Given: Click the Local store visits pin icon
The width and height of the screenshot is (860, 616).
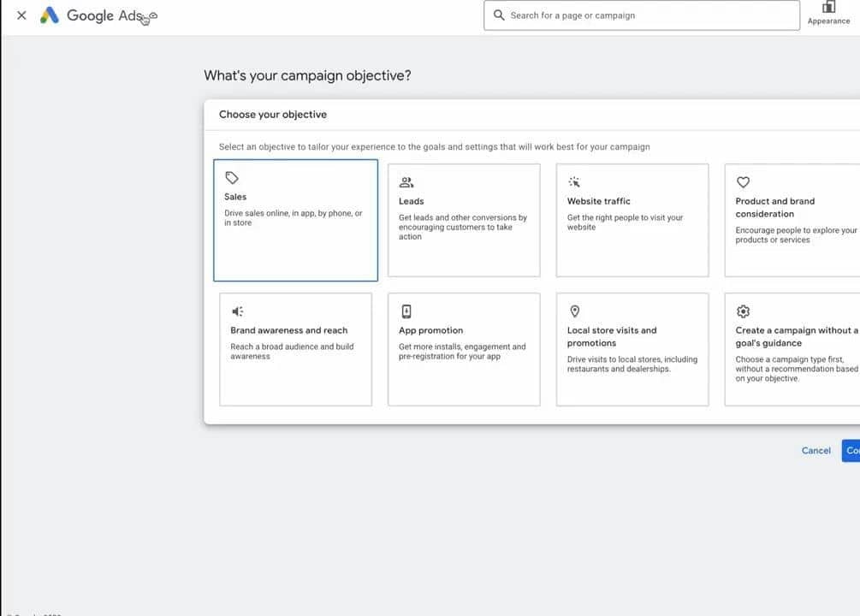Looking at the screenshot, I should [574, 311].
